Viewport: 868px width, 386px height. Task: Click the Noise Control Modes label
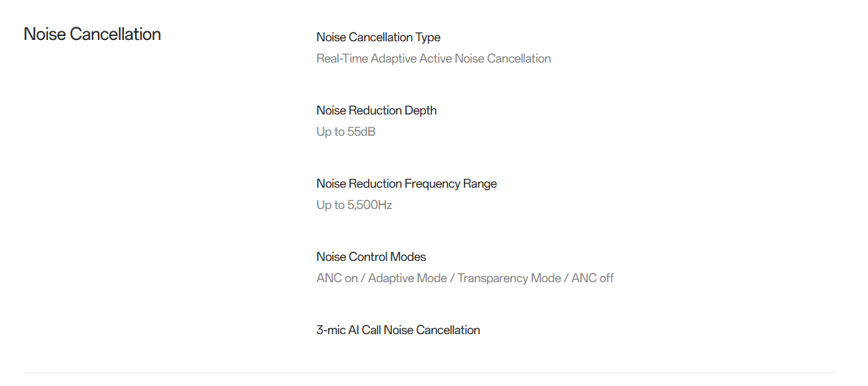(371, 257)
